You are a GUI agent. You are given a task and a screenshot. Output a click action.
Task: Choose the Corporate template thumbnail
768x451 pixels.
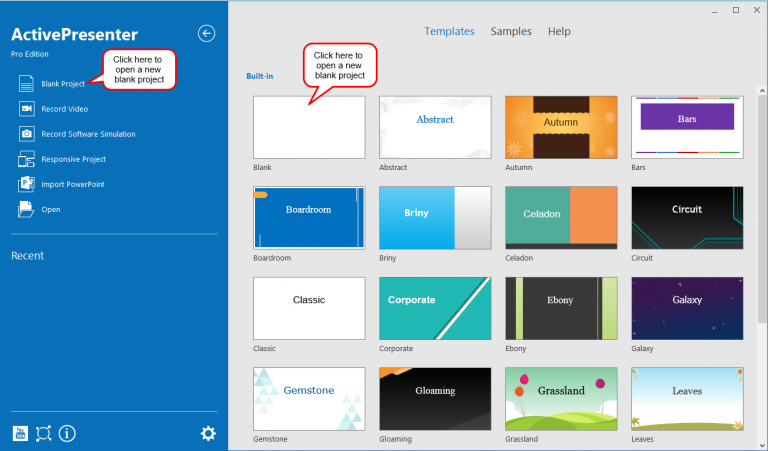tap(435, 309)
